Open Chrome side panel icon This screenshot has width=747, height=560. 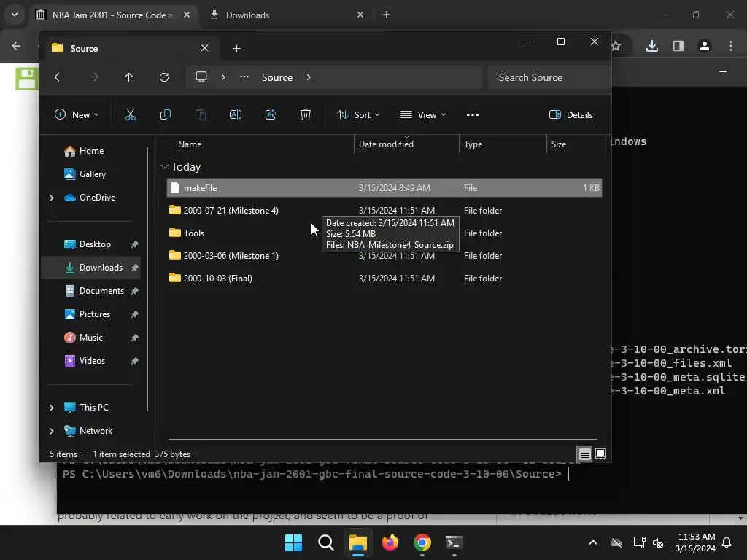678,46
